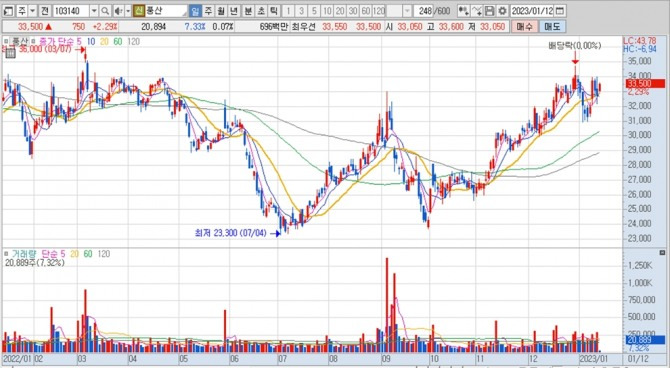Image resolution: width=670 pixels, height=368 pixels.
Task: Select the 30 interval button
Action: 353,11
